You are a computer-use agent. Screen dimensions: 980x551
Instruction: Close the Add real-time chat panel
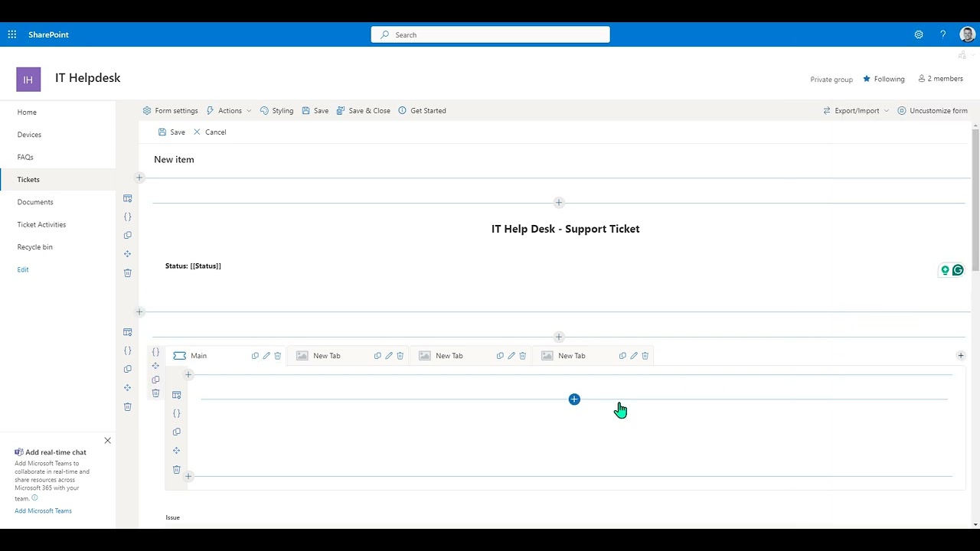click(x=107, y=441)
